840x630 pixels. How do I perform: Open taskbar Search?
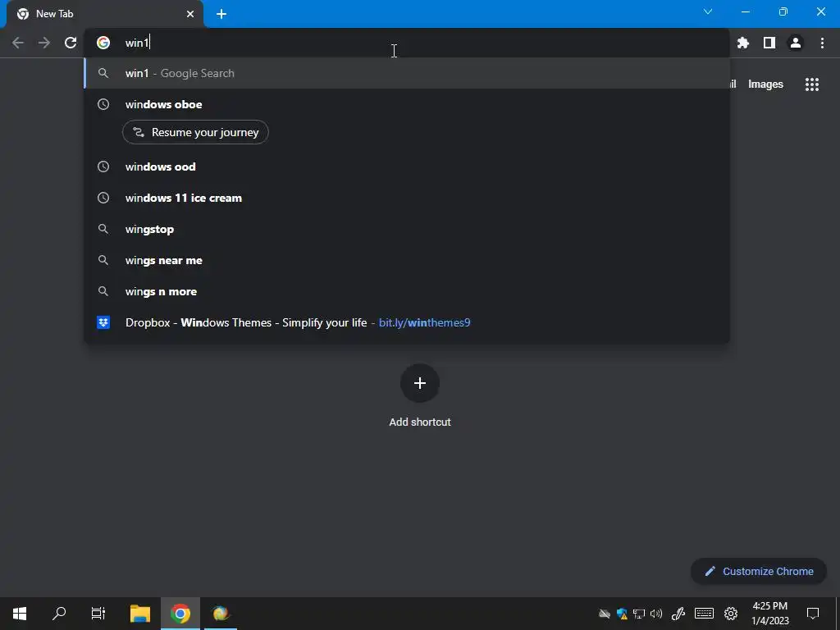pos(59,614)
